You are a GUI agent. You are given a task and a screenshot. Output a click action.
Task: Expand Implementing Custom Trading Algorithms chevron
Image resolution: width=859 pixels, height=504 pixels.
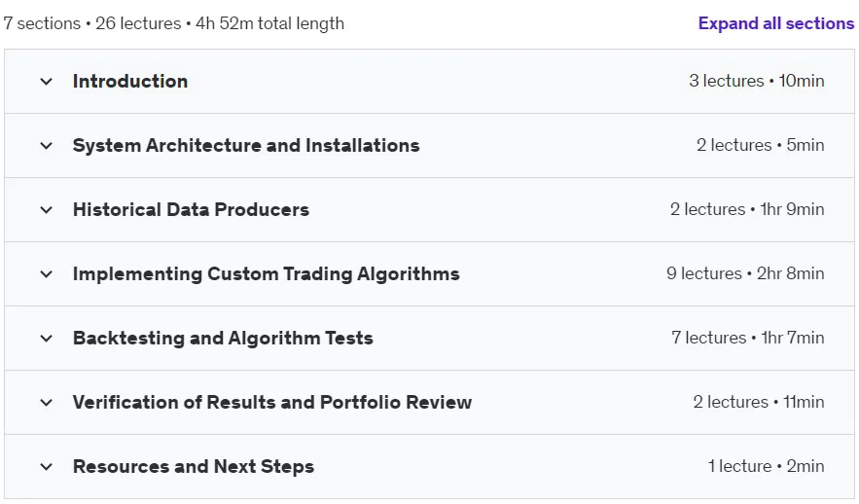click(x=47, y=274)
